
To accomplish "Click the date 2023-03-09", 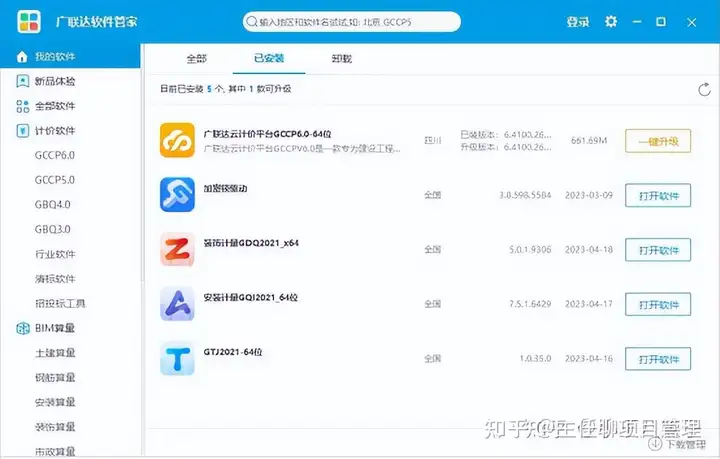I will pos(589,195).
